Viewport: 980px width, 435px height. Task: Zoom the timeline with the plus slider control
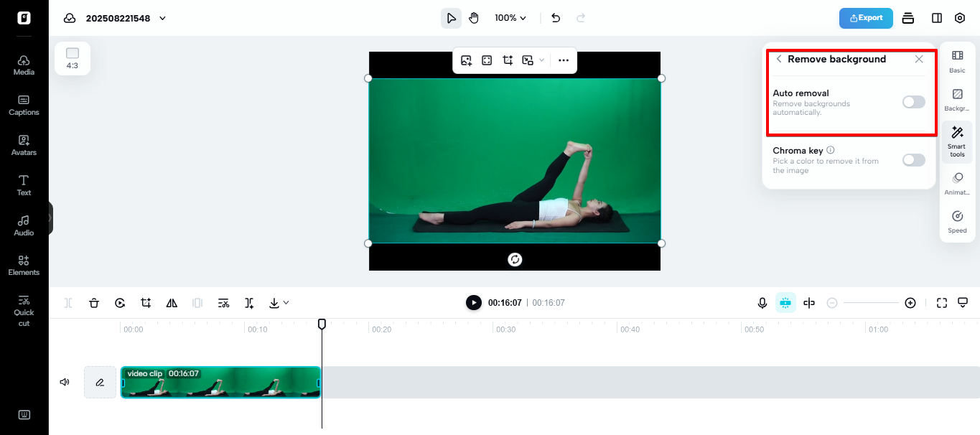[x=910, y=302]
